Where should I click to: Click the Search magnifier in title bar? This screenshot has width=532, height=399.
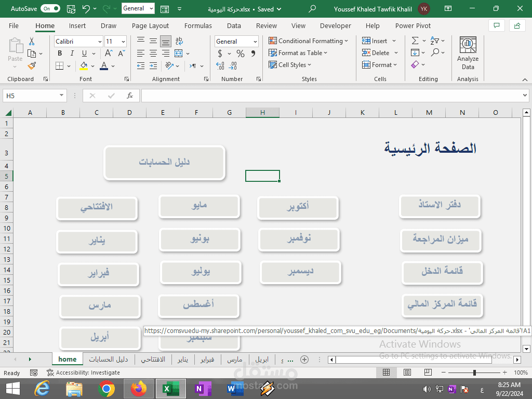point(312,9)
